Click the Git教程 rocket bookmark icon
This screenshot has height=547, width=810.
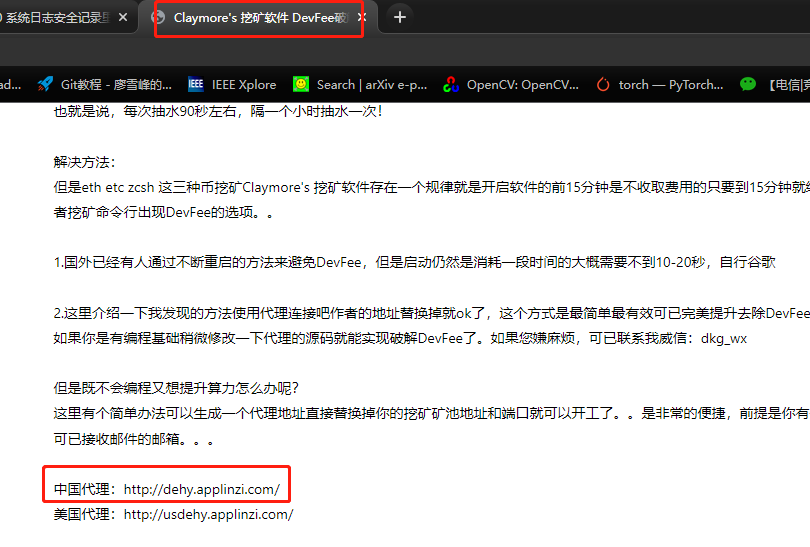(45, 84)
